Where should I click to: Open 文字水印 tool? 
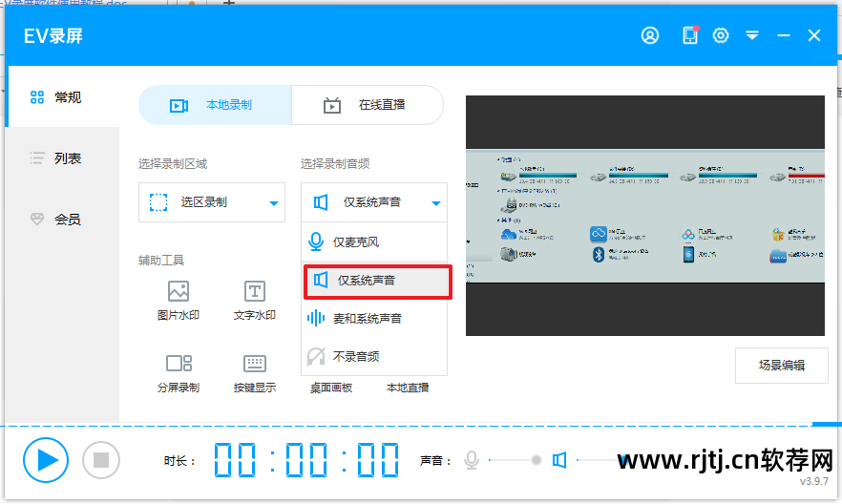(x=255, y=301)
